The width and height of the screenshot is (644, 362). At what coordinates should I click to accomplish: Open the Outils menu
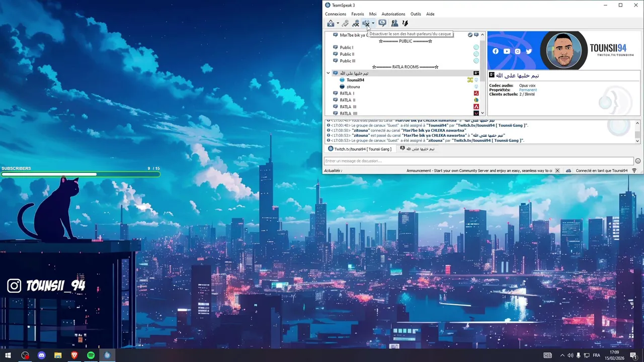click(416, 14)
